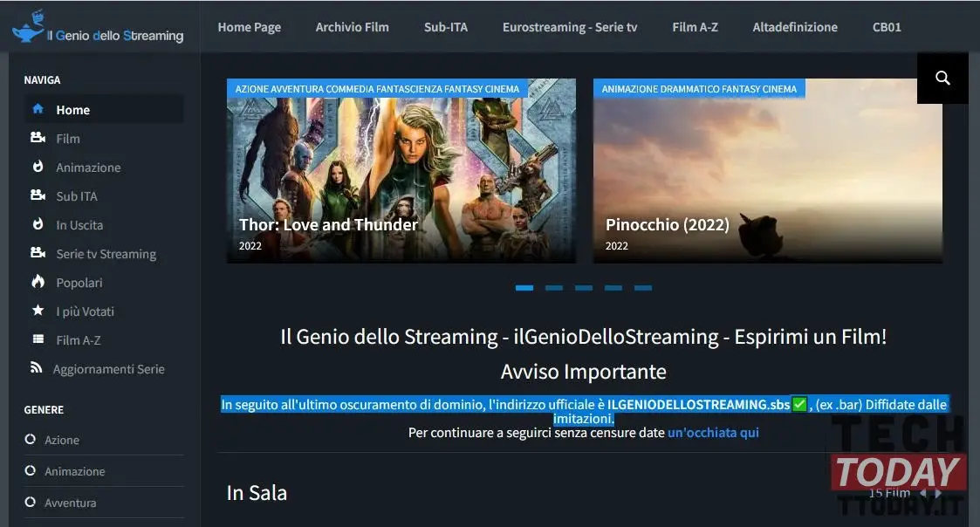Click the Pinocchio slide's genre tag bar
This screenshot has height=527, width=980.
click(x=699, y=89)
